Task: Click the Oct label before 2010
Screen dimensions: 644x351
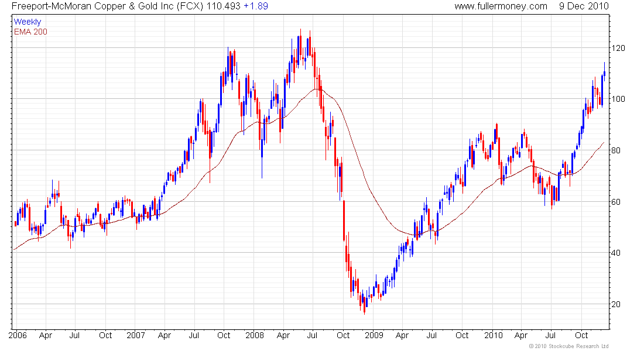Action: point(462,335)
